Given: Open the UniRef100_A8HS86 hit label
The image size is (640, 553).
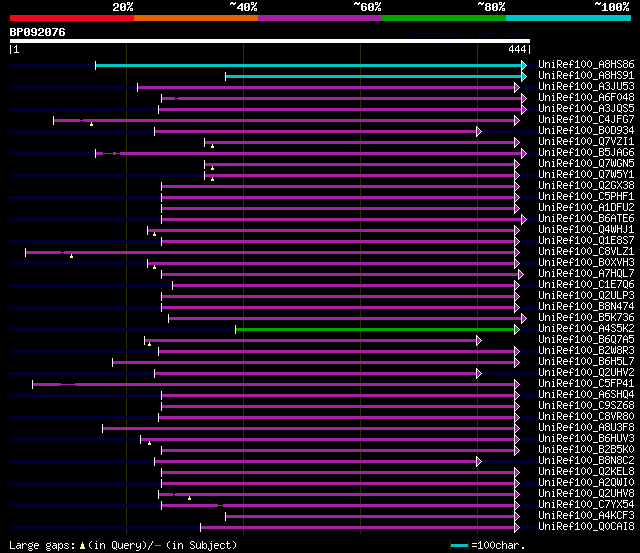Looking at the screenshot, I should click(586, 64).
